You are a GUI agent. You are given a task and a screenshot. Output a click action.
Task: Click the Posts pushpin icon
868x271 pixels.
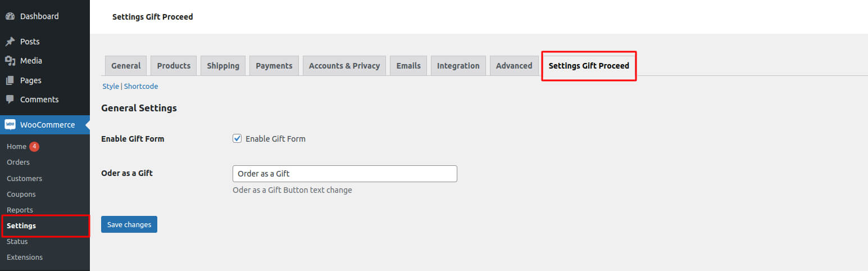click(10, 42)
